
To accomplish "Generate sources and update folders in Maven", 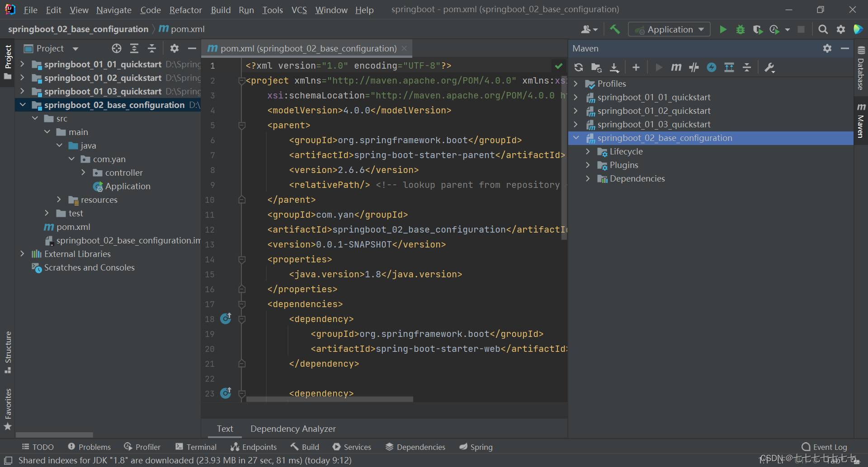I will 596,67.
